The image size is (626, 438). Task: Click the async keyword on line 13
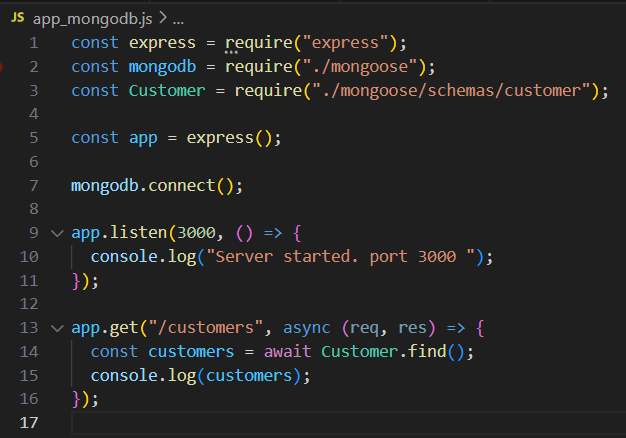click(x=307, y=328)
